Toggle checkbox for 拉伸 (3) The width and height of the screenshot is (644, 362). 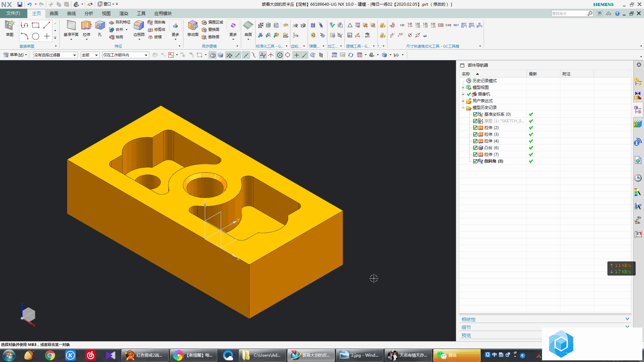(475, 134)
